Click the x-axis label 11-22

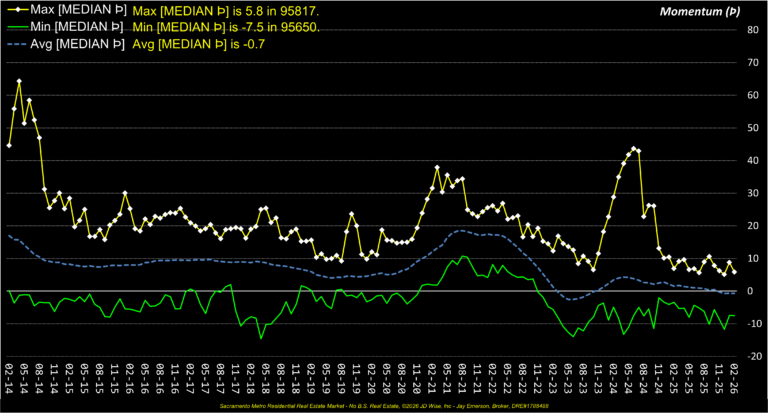(538, 379)
